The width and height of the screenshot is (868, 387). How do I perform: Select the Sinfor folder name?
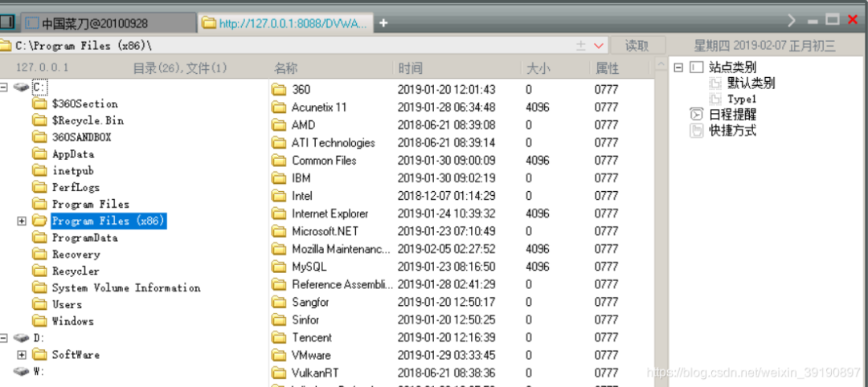305,320
